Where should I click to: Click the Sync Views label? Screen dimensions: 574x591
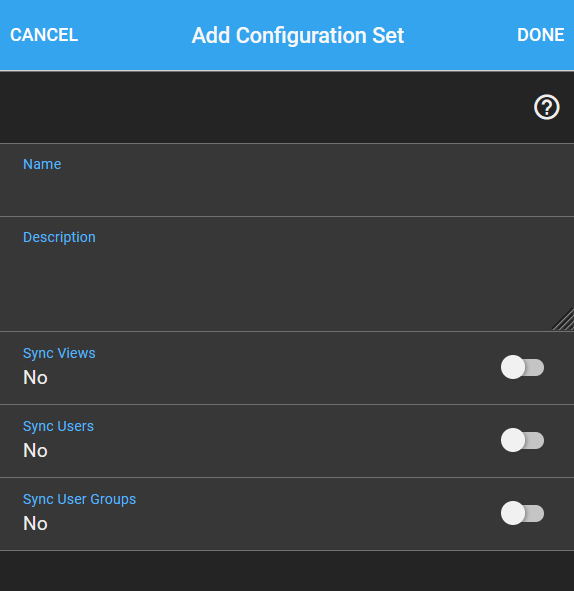[59, 354]
